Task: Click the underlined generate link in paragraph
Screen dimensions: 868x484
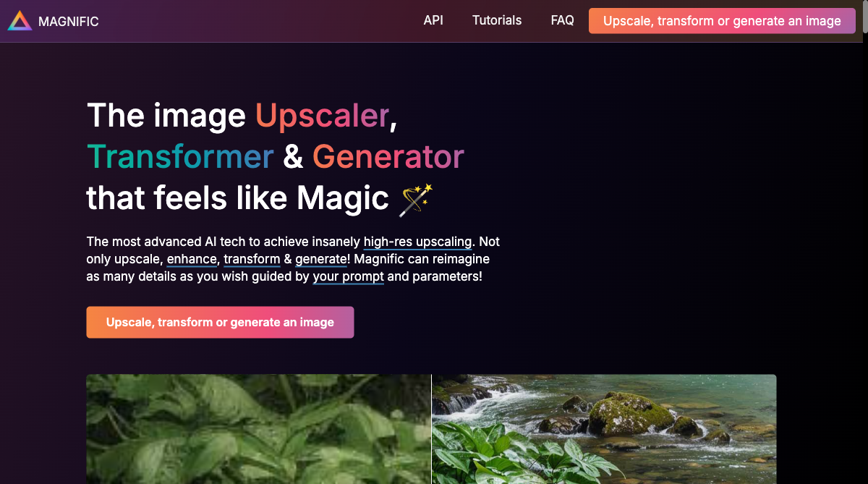Action: 321,259
